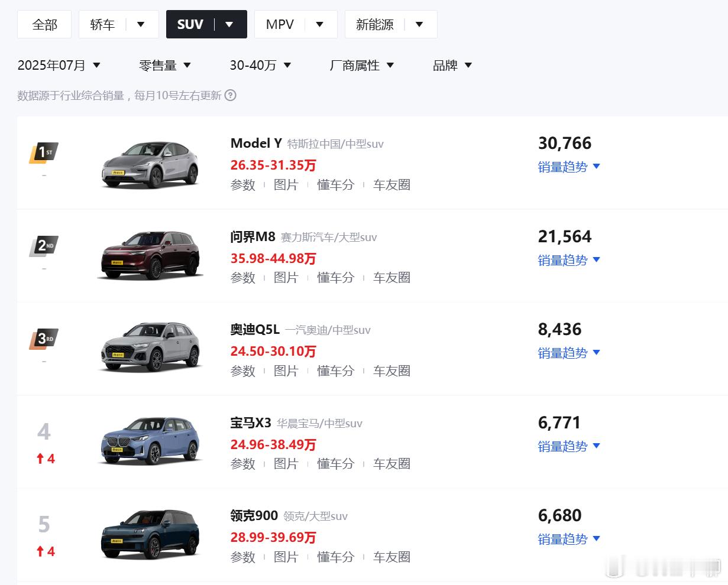Open 懂车分 for 宝马X3
Viewport: 728px width, 585px height.
tap(336, 464)
